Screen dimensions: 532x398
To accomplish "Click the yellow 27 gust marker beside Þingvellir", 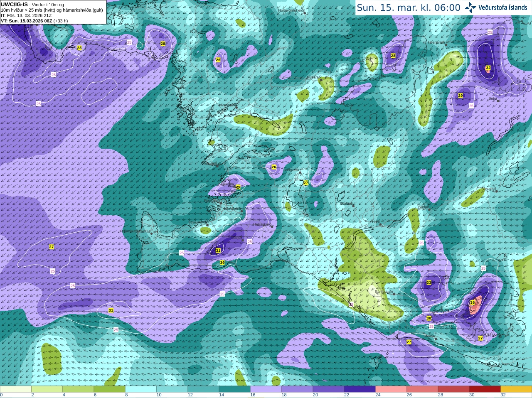I will tap(306, 183).
